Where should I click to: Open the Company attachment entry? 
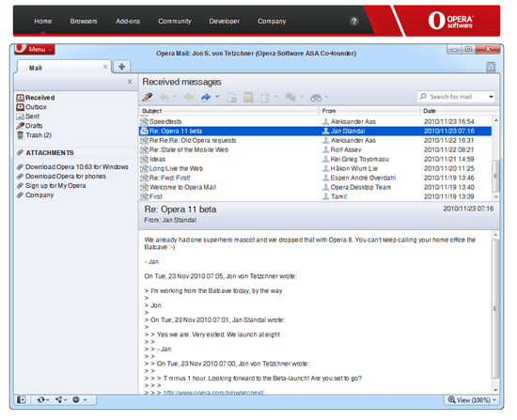pos(36,195)
